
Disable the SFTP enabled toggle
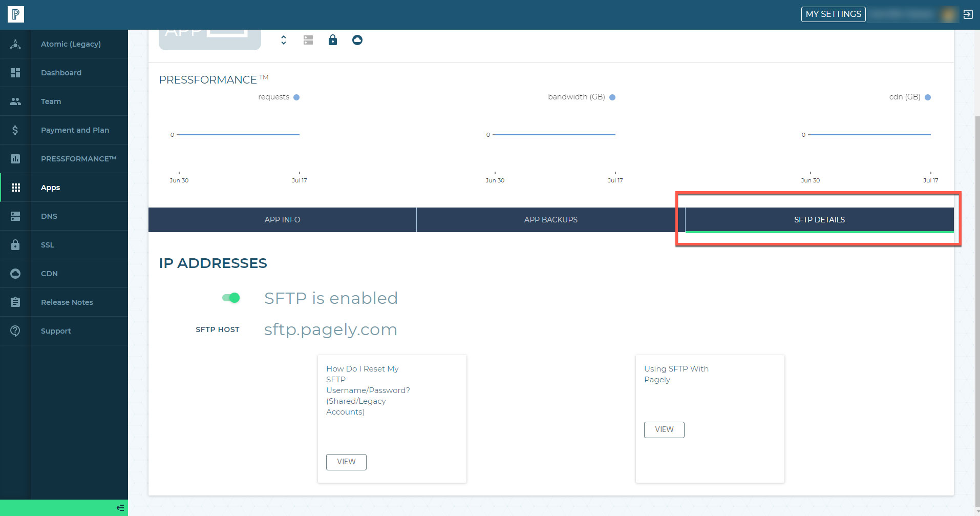pyautogui.click(x=231, y=298)
